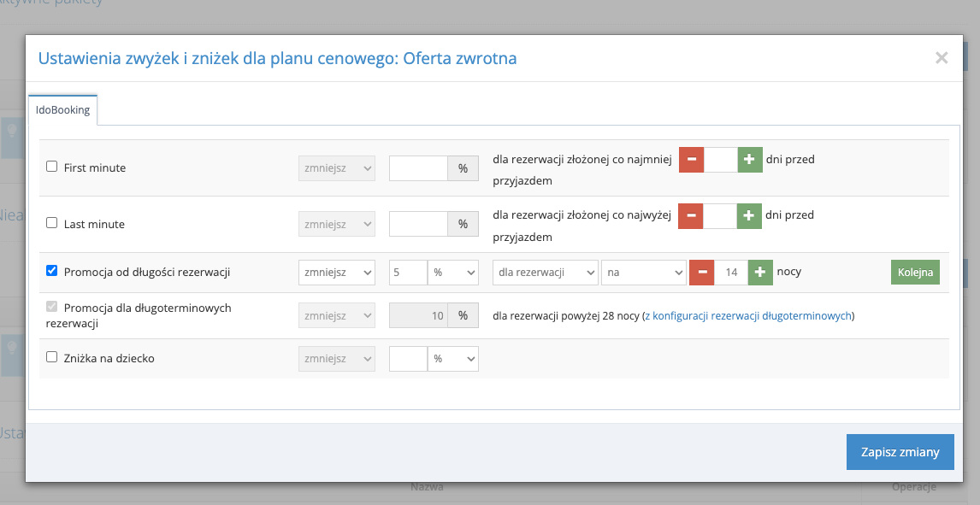The image size is (980, 505).
Task: Click the First minute percentage input field
Action: (419, 168)
